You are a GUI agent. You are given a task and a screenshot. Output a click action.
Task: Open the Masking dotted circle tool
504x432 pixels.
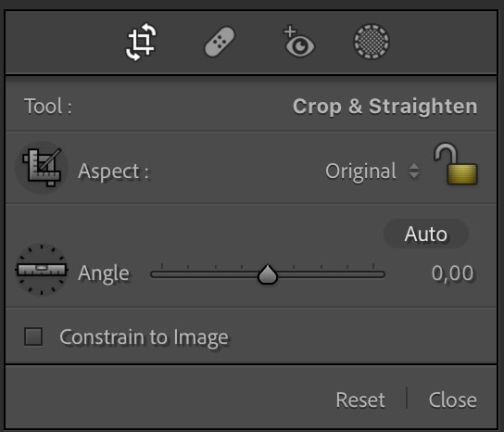click(x=372, y=42)
